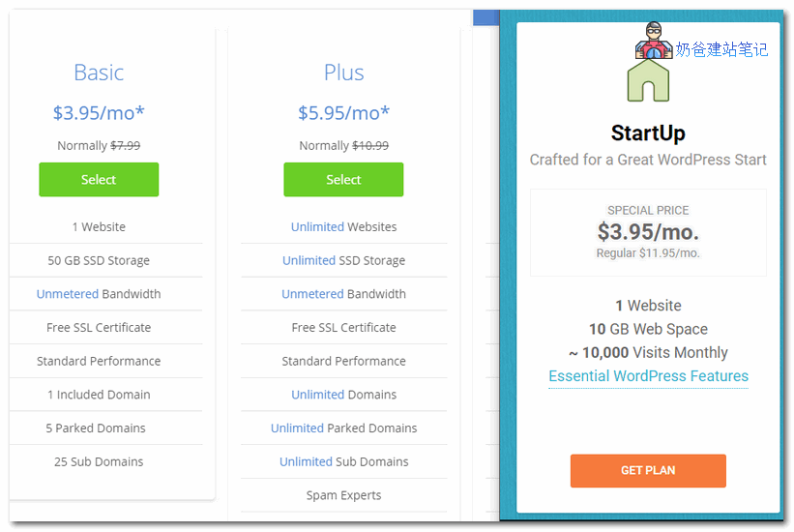Click Unmetered Bandwidth link in Plus plan
The image size is (794, 532).
click(x=312, y=294)
